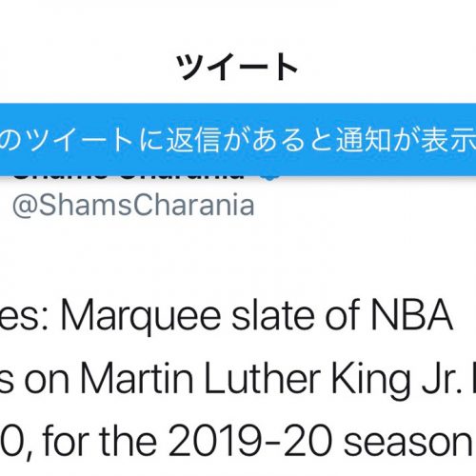The width and height of the screenshot is (476, 476).
Task: Click the word 通知 in the banner
Action: coord(364,140)
